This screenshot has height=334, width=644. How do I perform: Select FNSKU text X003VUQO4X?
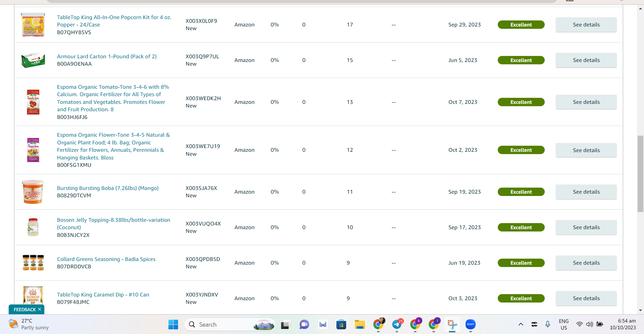tap(203, 223)
